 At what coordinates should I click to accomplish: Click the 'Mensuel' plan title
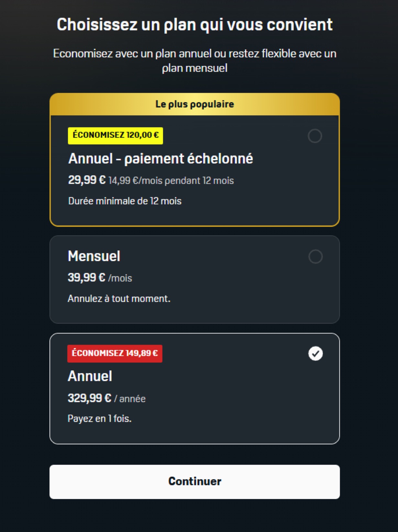pos(94,256)
